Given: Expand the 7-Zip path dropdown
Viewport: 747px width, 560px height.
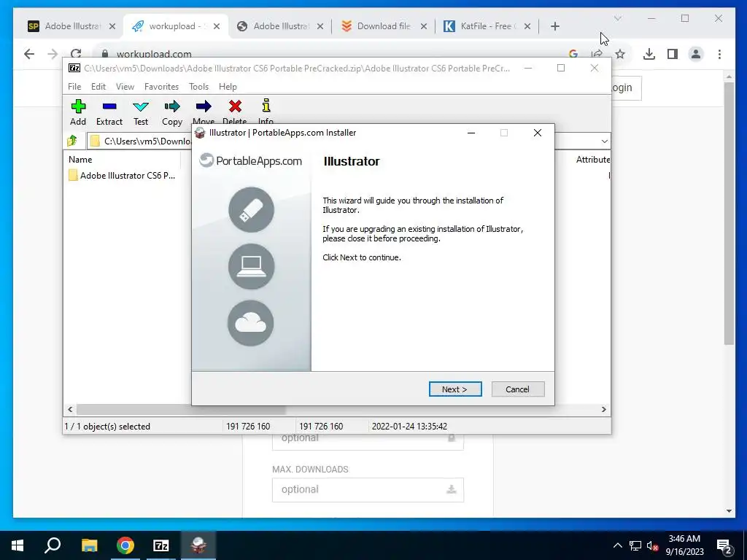Looking at the screenshot, I should click(604, 141).
